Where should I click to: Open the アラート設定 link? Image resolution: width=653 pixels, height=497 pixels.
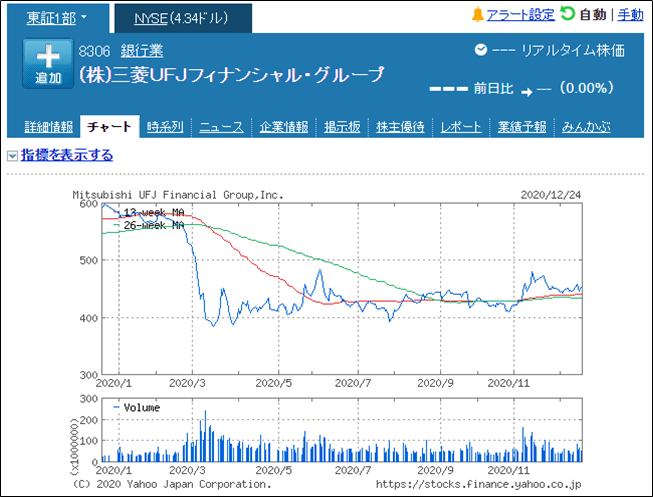point(520,15)
